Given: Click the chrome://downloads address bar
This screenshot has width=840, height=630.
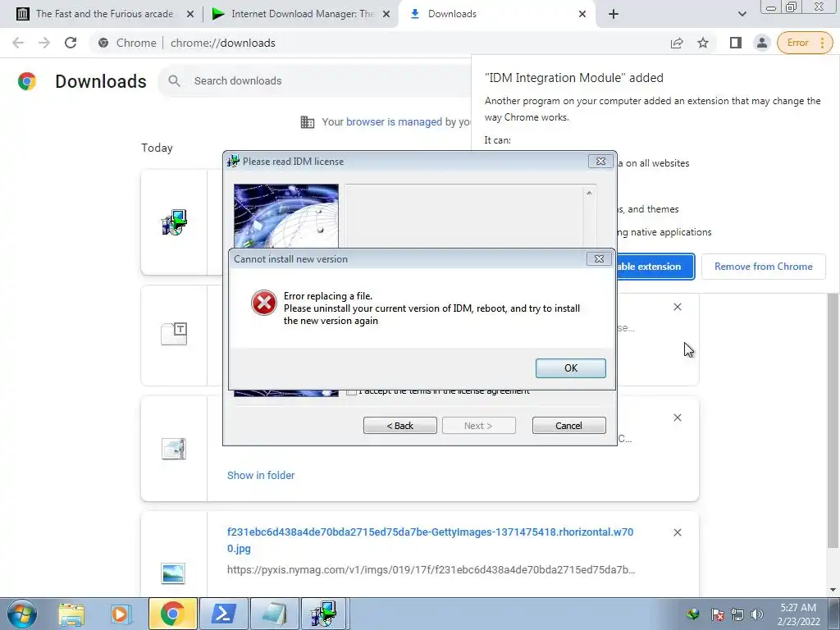Looking at the screenshot, I should [375, 43].
